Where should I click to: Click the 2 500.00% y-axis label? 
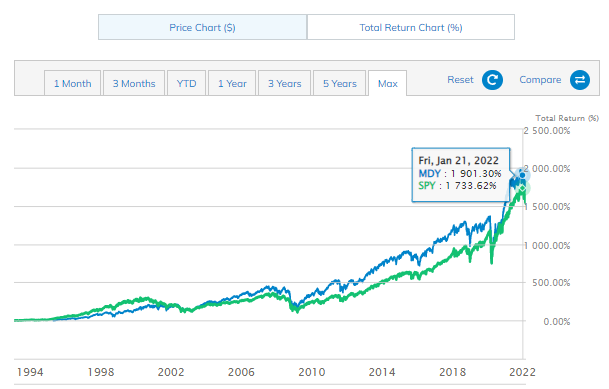tap(547, 130)
